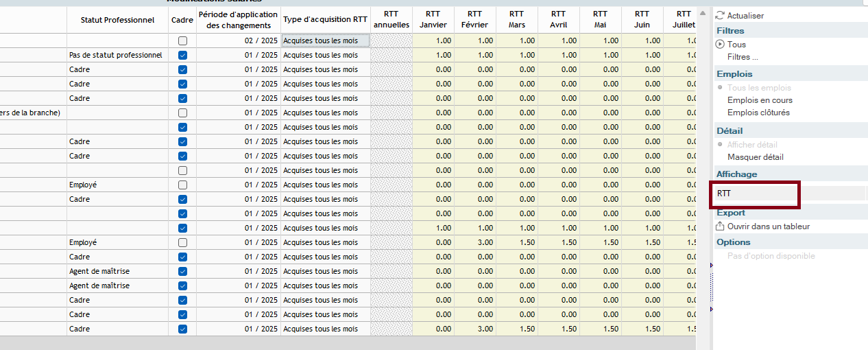Screen dimensions: 868x350
Task: Select the 'ers de la branche)' cell
Action: point(33,113)
